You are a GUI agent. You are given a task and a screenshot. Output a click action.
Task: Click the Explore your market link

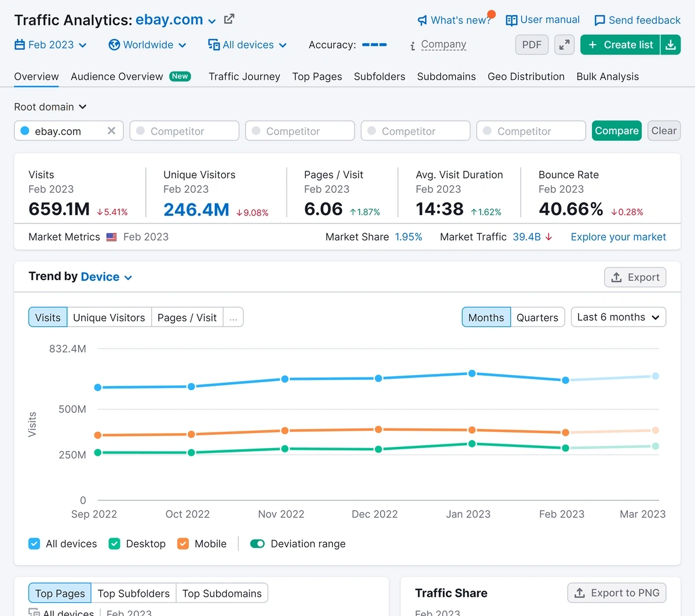(x=619, y=237)
